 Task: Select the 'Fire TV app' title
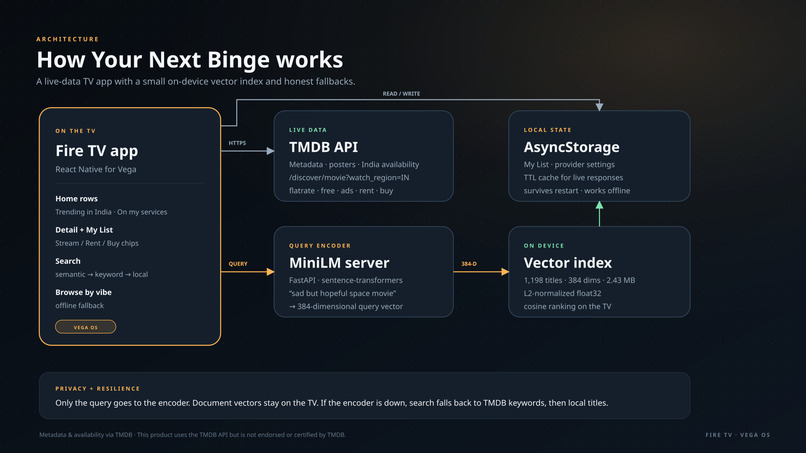(97, 151)
